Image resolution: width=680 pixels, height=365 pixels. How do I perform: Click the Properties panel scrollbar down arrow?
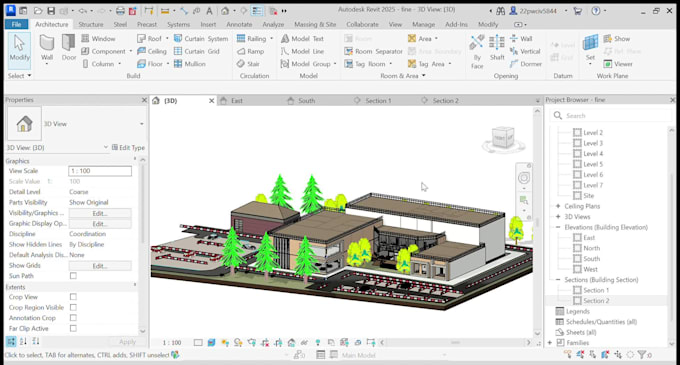coord(143,331)
